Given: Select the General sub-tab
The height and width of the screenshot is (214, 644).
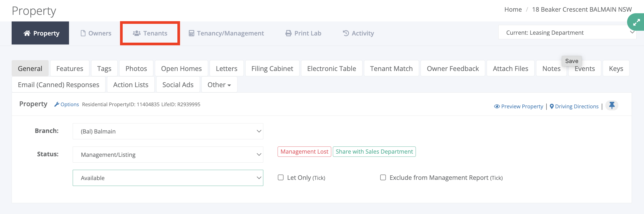Looking at the screenshot, I should coord(30,69).
